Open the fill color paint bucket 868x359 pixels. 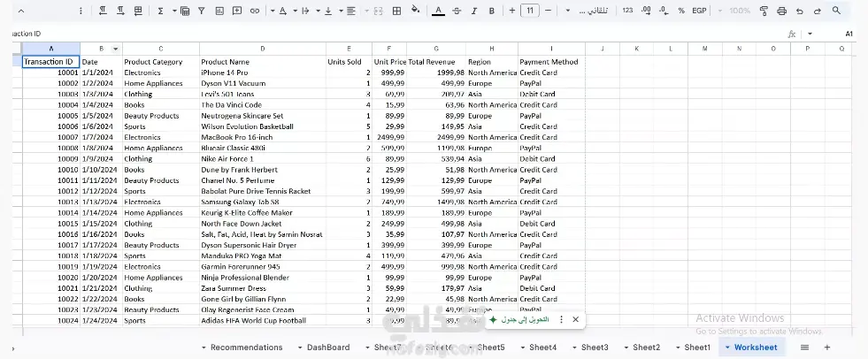click(x=416, y=10)
